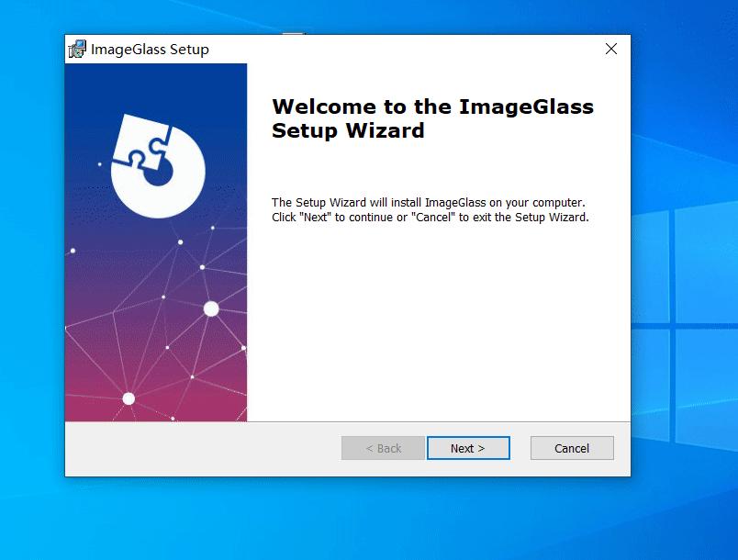The height and width of the screenshot is (560, 738).
Task: Click the grayed-out Back button
Action: click(x=383, y=448)
